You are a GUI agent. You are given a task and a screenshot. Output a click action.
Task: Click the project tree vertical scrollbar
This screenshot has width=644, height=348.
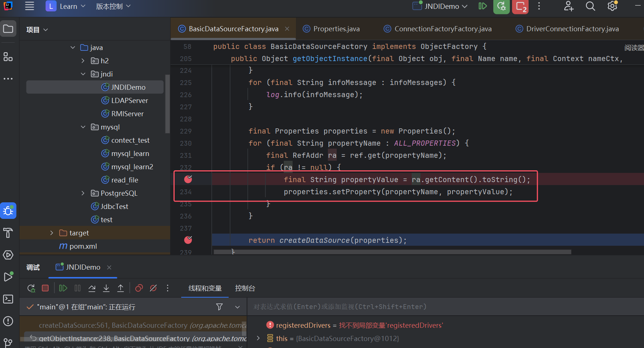click(x=168, y=104)
